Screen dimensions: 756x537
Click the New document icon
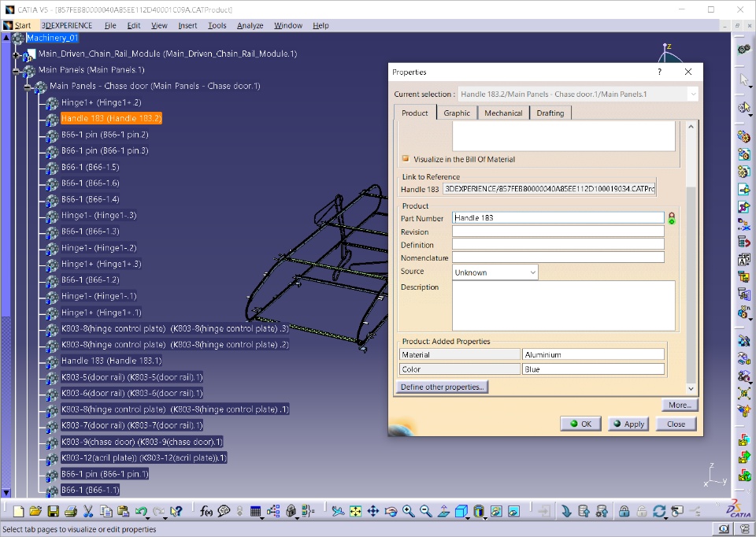pyautogui.click(x=18, y=511)
